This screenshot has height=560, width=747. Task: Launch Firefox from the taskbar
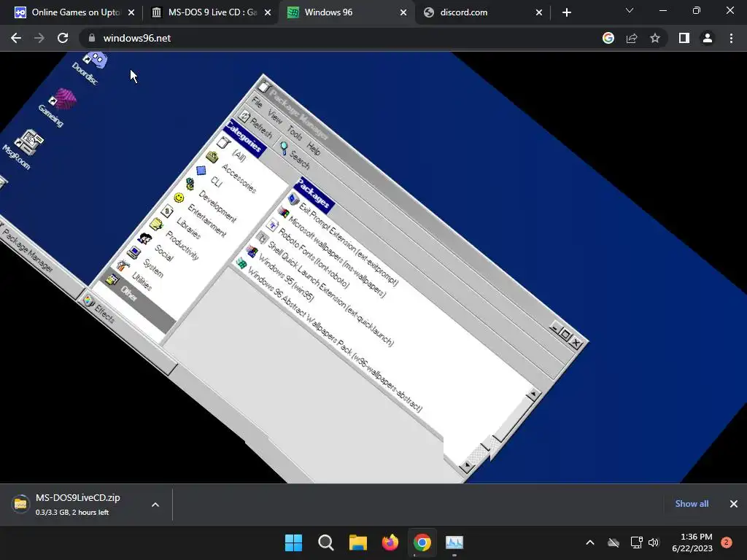(390, 542)
